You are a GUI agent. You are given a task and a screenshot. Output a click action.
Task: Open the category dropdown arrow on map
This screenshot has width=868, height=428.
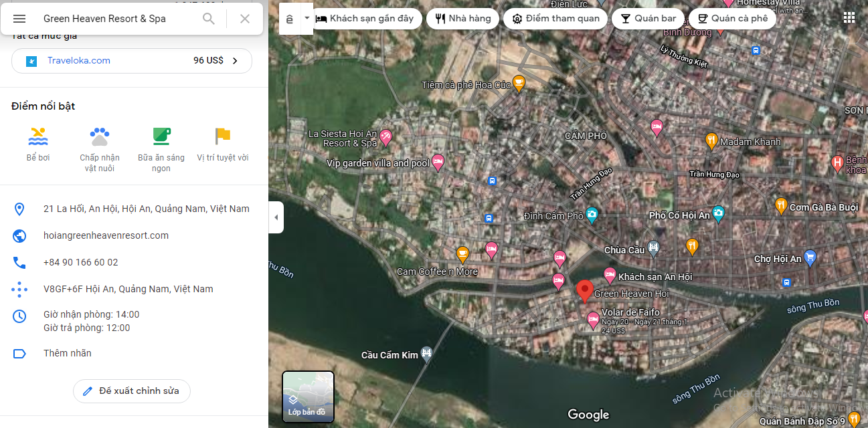pyautogui.click(x=307, y=18)
